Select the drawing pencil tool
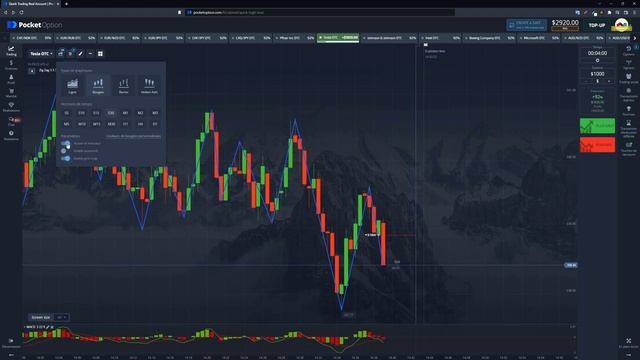This screenshot has height=360, width=640. [80, 53]
